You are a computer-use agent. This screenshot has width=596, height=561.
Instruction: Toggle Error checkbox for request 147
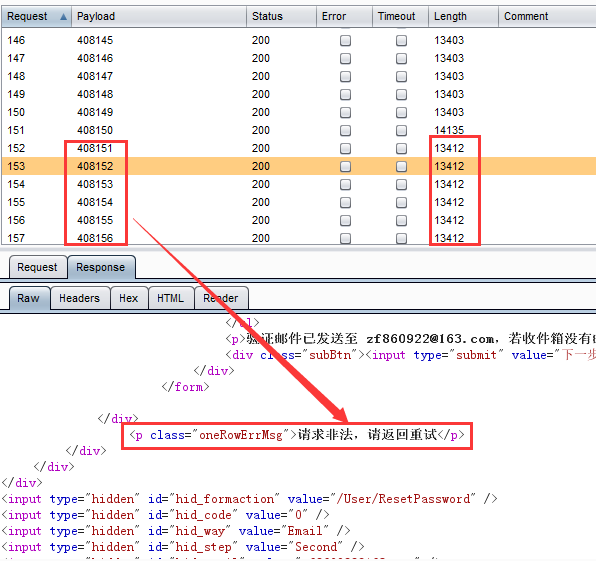(x=345, y=59)
